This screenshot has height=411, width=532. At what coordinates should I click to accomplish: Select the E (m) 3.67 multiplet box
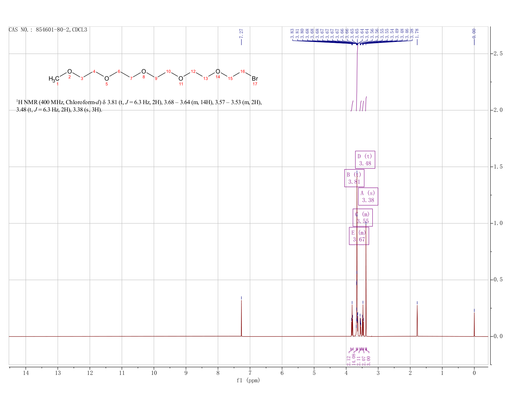[x=359, y=236]
